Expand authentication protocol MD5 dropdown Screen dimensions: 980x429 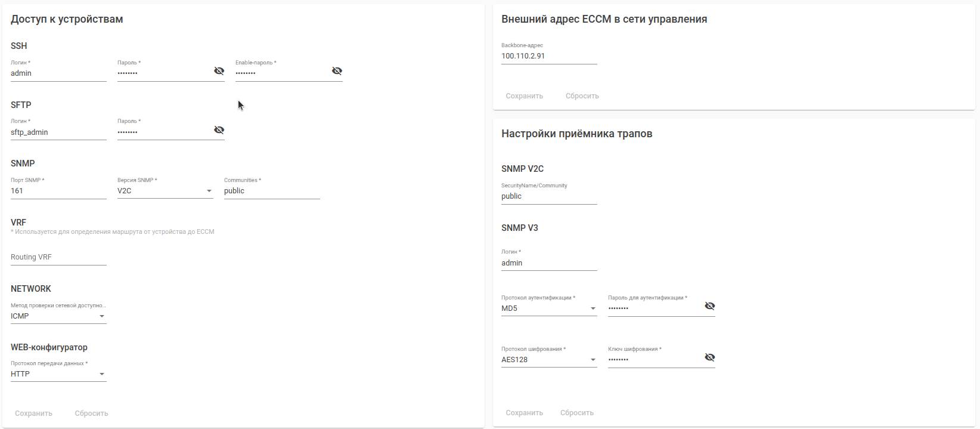pos(548,308)
